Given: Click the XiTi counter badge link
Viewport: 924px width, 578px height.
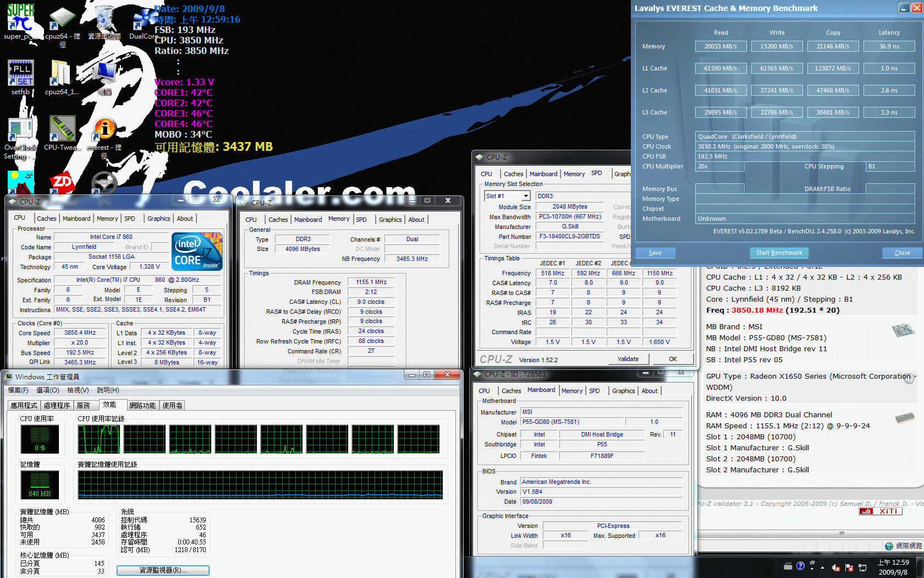Looking at the screenshot, I should pyautogui.click(x=881, y=511).
